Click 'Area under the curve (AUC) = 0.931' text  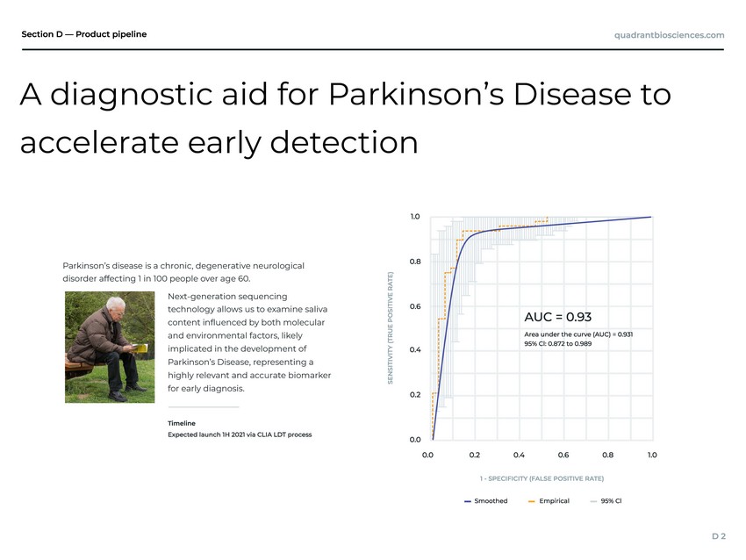point(577,334)
